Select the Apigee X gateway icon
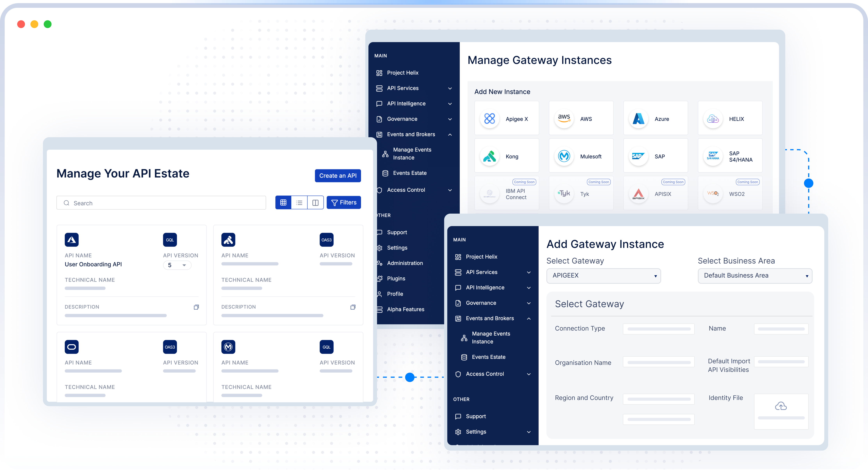The image size is (868, 474). pos(489,118)
